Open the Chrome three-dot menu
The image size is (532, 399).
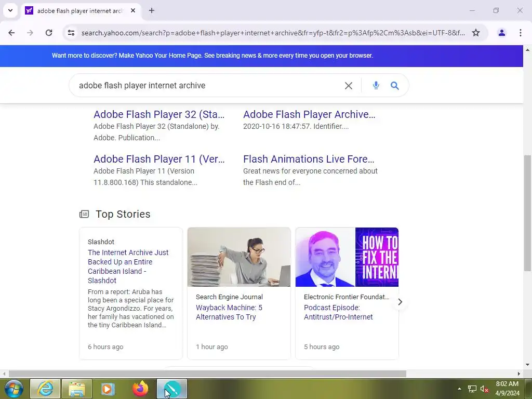(x=520, y=33)
